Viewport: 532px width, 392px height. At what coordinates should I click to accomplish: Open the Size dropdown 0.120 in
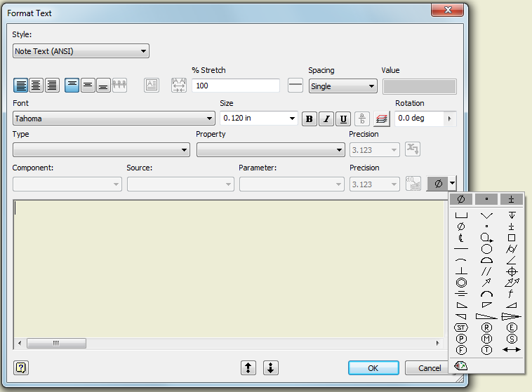point(259,119)
